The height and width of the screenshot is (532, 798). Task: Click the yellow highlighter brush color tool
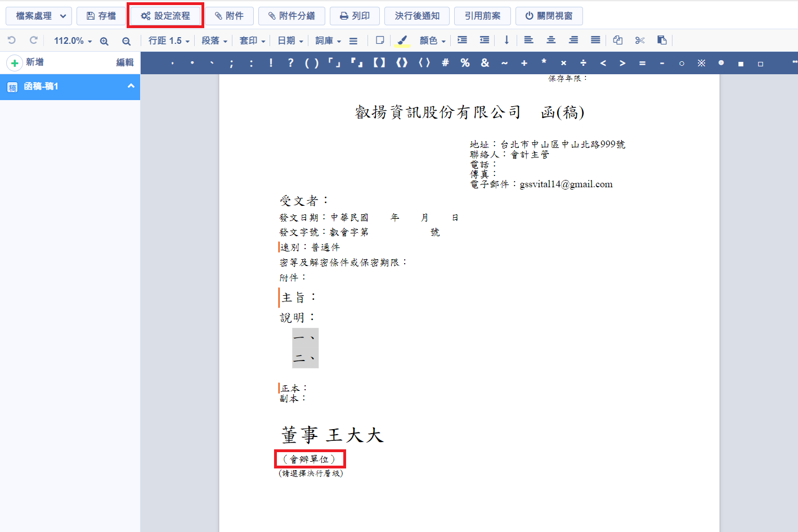[402, 40]
